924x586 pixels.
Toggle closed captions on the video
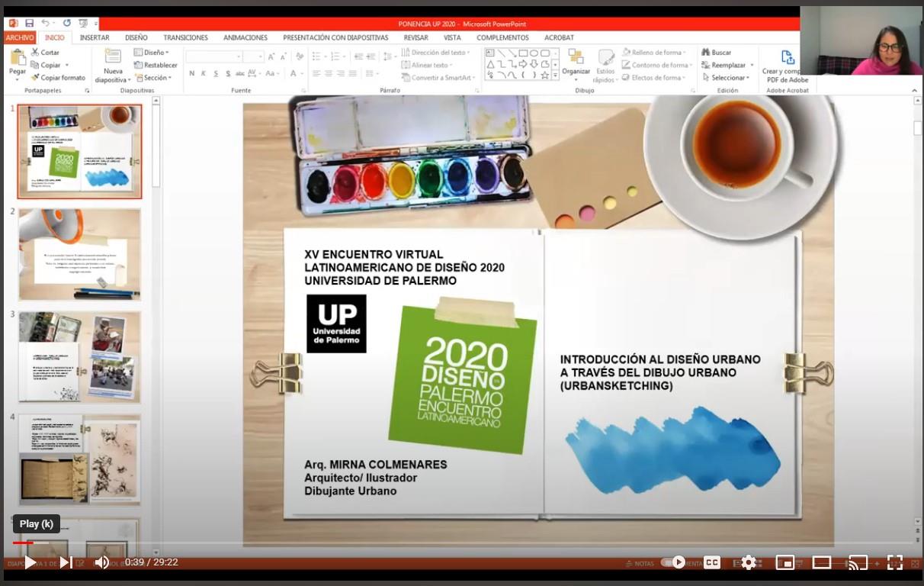pyautogui.click(x=711, y=562)
